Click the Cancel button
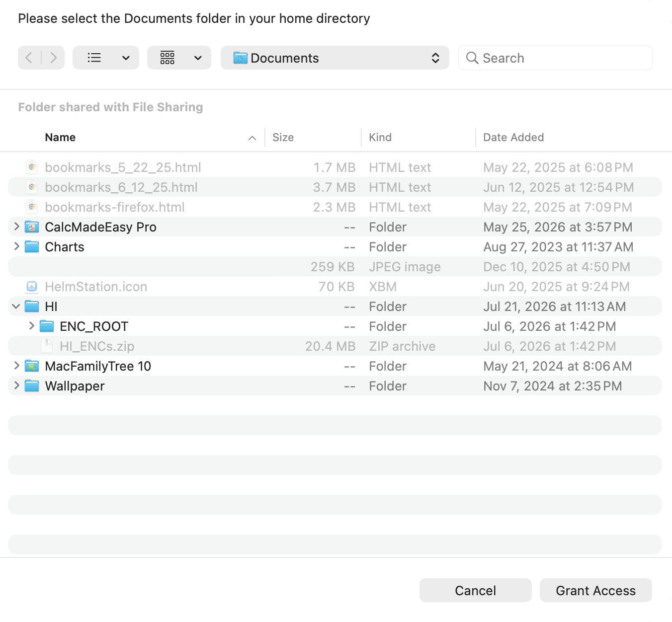The image size is (672, 622). tap(475, 590)
